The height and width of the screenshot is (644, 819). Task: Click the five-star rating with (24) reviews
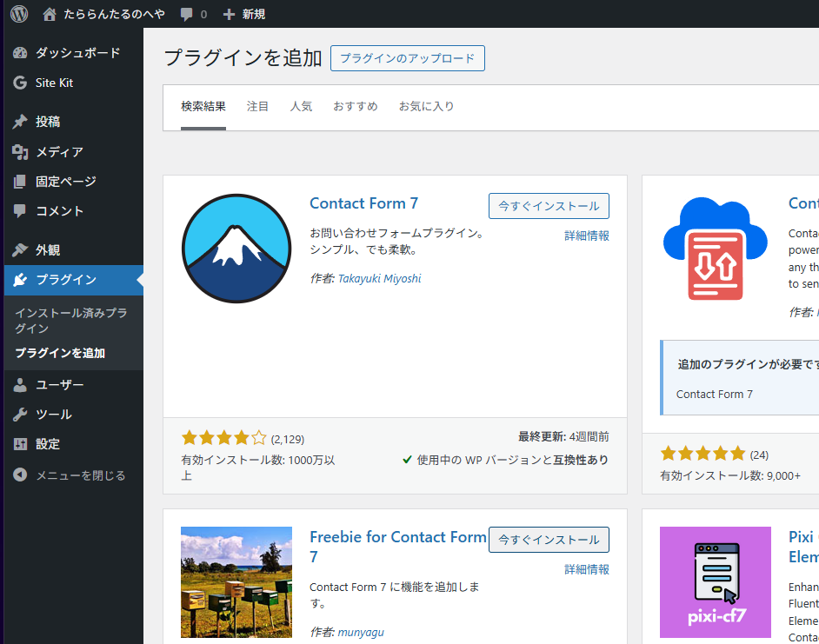pos(703,454)
